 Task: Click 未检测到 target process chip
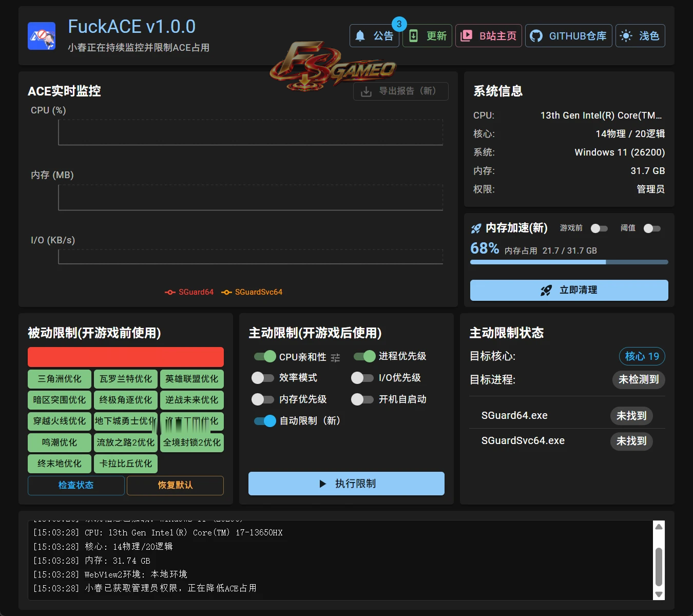[639, 379]
